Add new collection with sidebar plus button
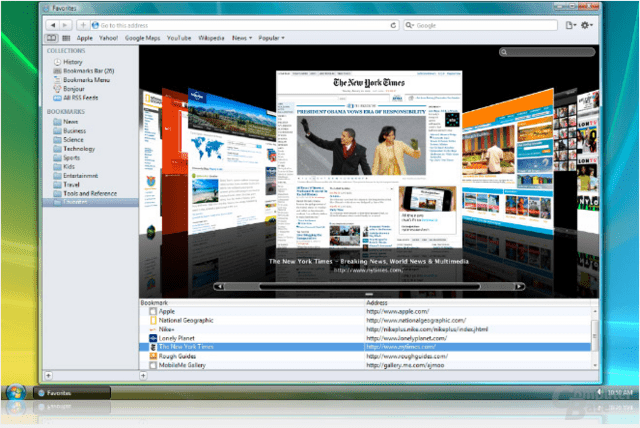 point(48,375)
